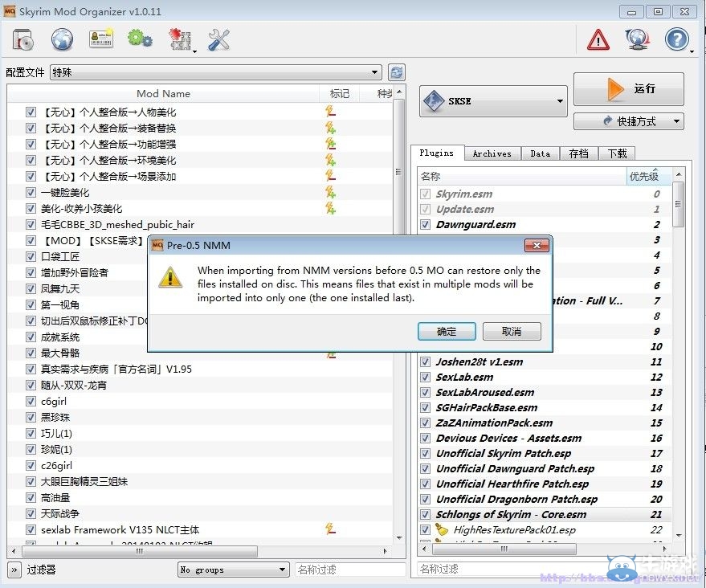This screenshot has height=588, width=706.
Task: Click the lightning flag on 环境美化 row
Action: pyautogui.click(x=330, y=160)
